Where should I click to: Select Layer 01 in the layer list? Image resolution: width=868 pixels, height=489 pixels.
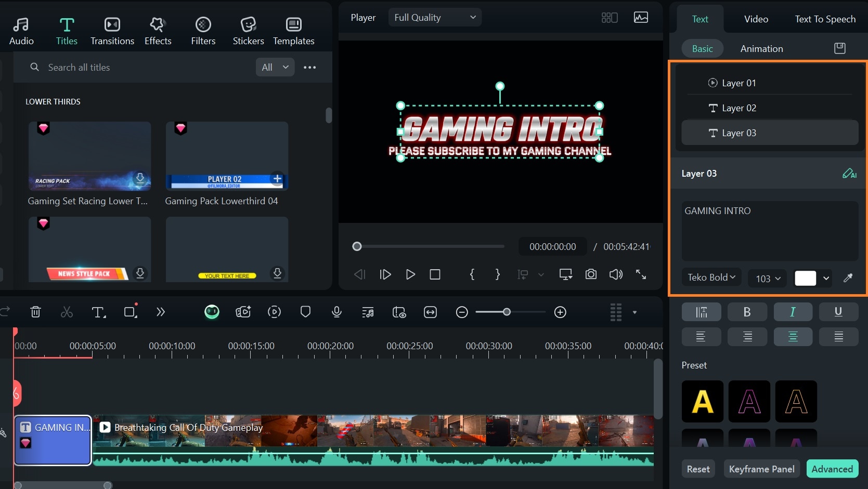tap(770, 83)
